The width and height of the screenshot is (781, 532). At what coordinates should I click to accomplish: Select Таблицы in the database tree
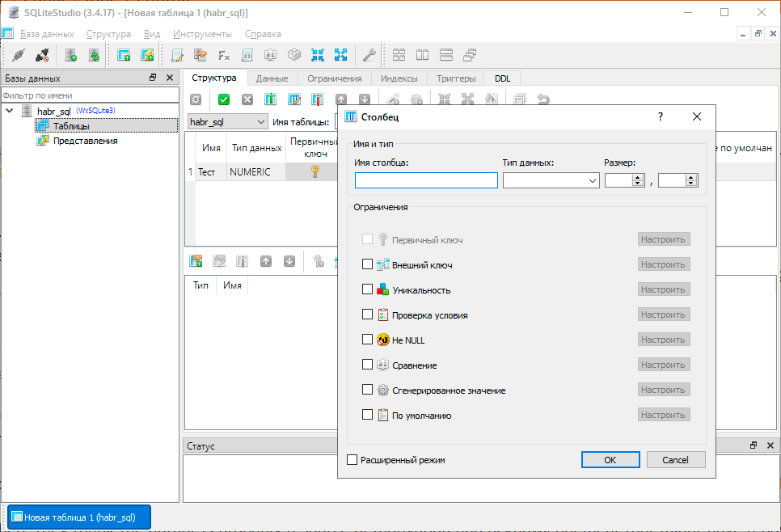pyautogui.click(x=71, y=125)
